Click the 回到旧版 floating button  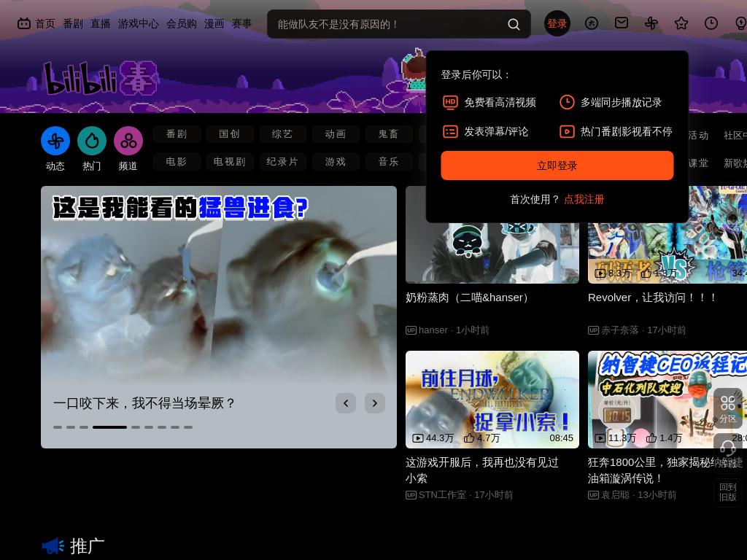pos(728,492)
